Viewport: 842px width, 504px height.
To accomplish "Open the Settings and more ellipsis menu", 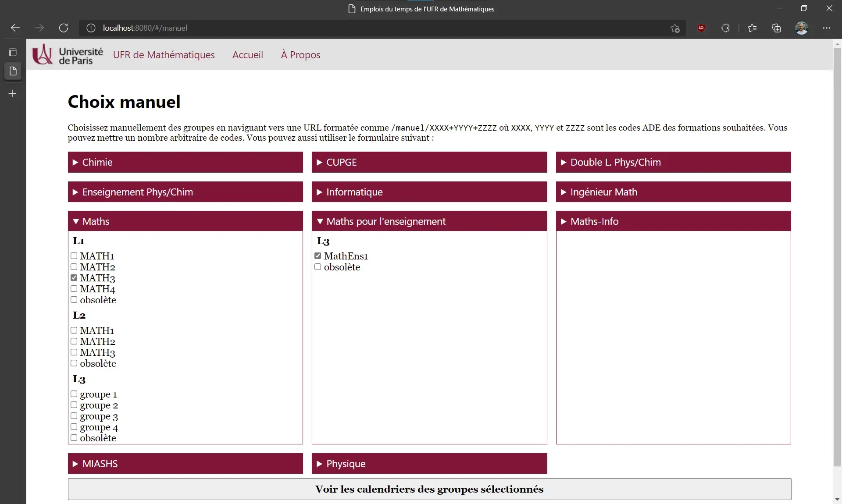I will pyautogui.click(x=827, y=28).
